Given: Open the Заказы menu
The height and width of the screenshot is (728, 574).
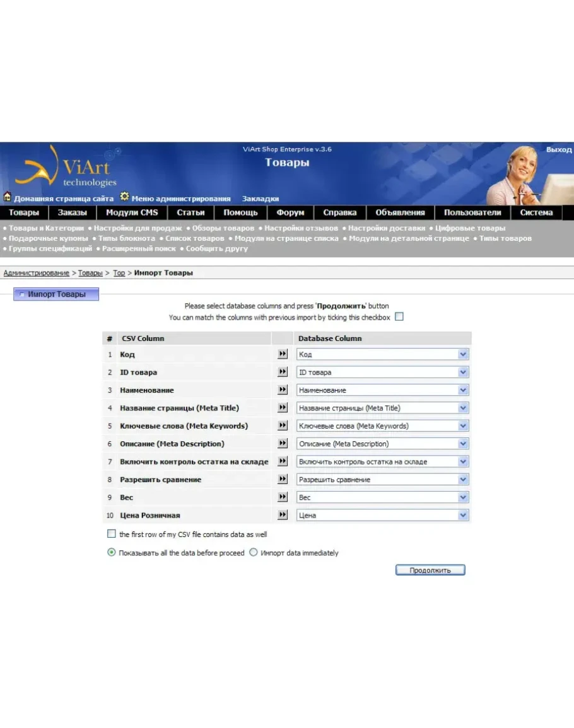Looking at the screenshot, I should (x=73, y=213).
